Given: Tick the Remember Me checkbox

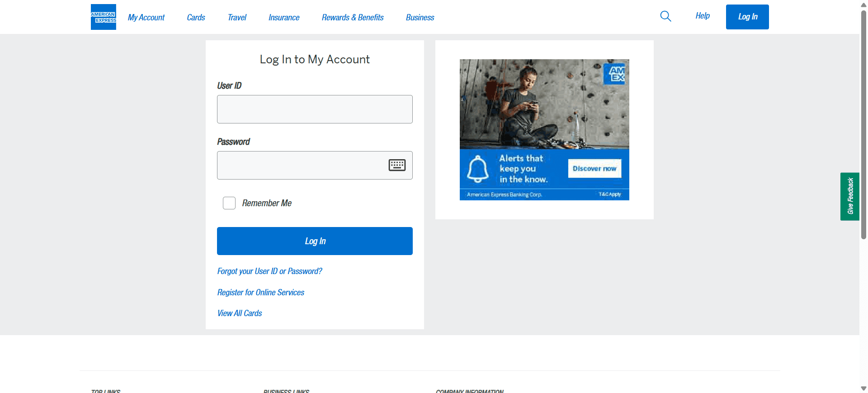Looking at the screenshot, I should [x=229, y=203].
